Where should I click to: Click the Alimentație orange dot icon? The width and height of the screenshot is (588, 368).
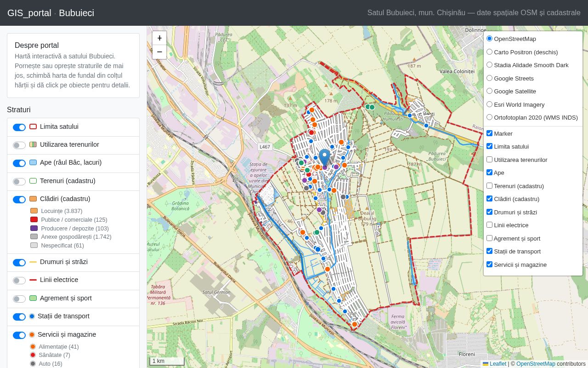coord(33,346)
